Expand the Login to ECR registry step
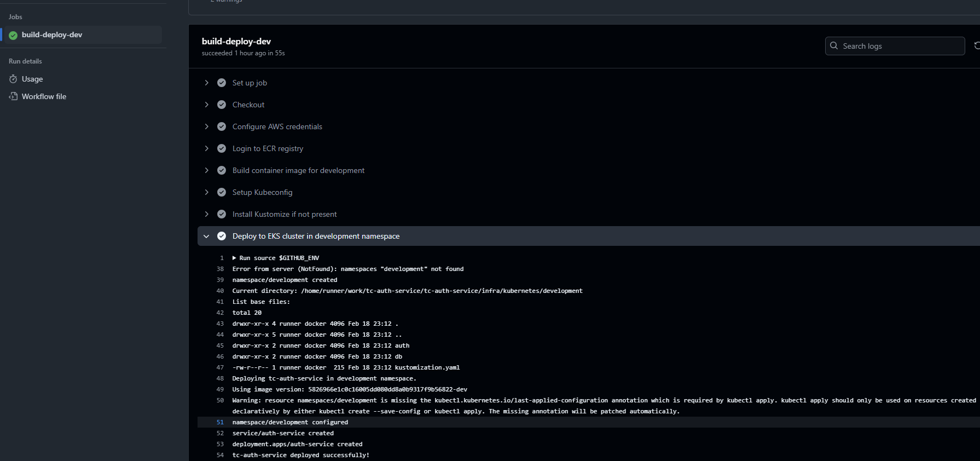 tap(206, 148)
